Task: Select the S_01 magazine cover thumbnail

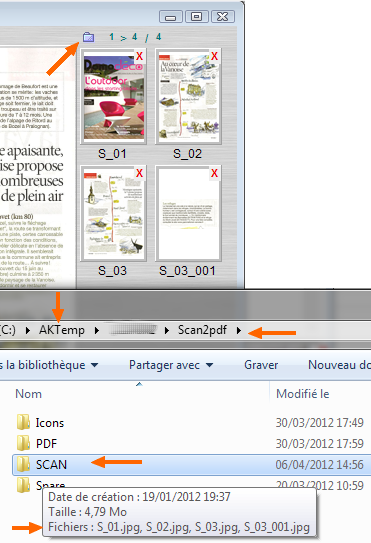Action: (x=114, y=96)
